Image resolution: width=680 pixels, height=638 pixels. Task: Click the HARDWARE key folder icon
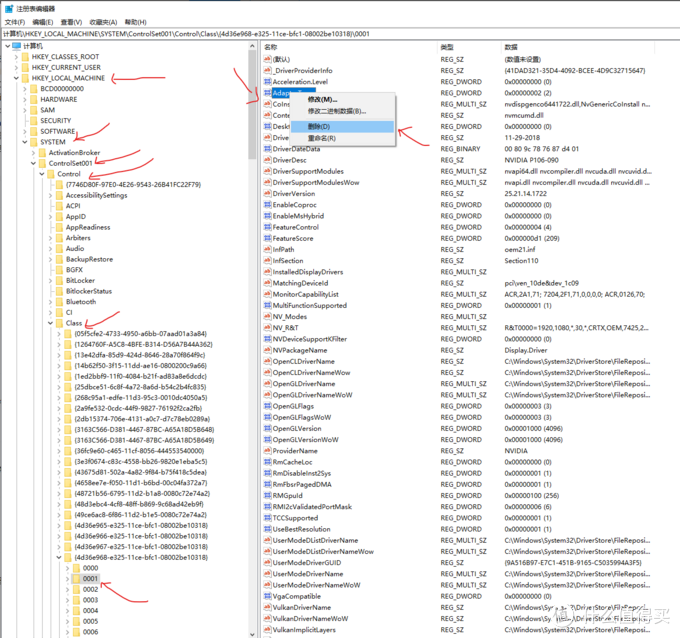coord(34,99)
